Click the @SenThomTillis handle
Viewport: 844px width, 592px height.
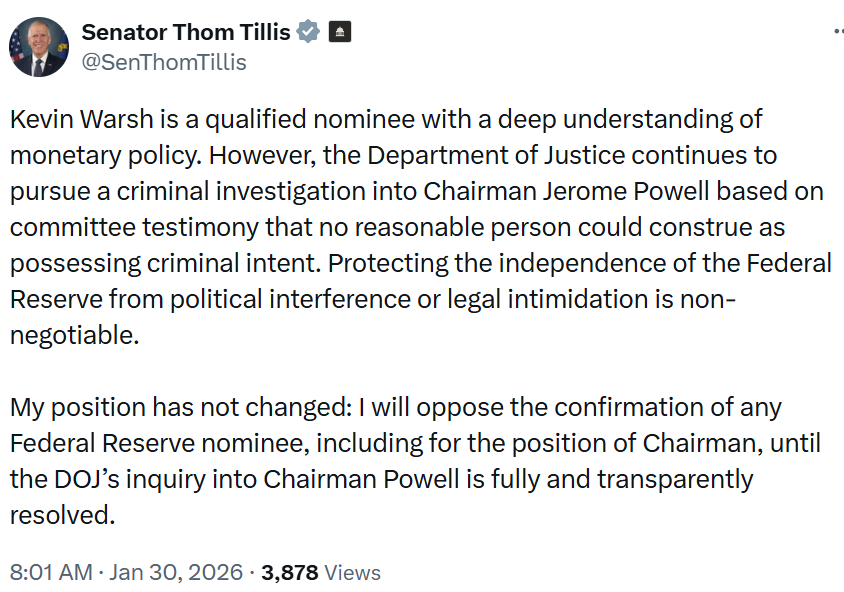click(163, 62)
